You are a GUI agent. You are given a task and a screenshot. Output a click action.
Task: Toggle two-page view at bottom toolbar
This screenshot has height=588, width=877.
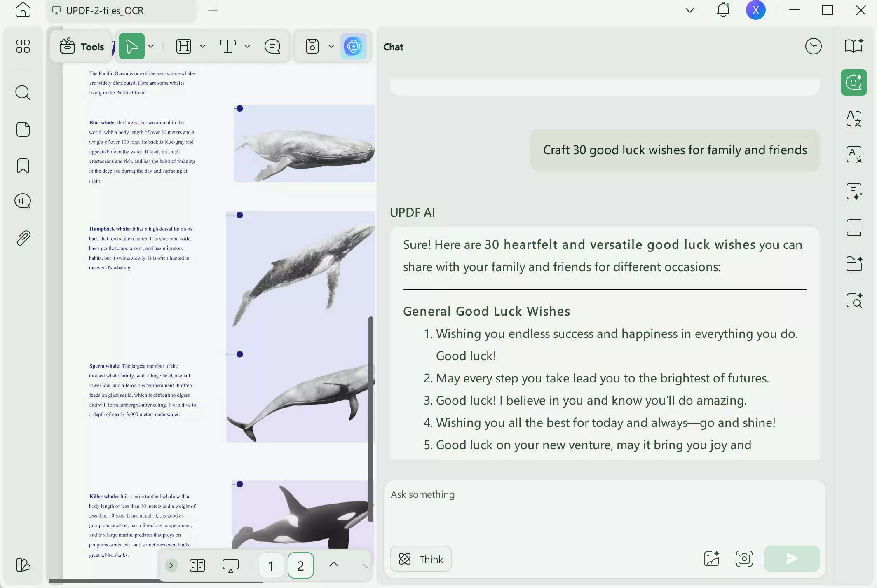coord(197,565)
